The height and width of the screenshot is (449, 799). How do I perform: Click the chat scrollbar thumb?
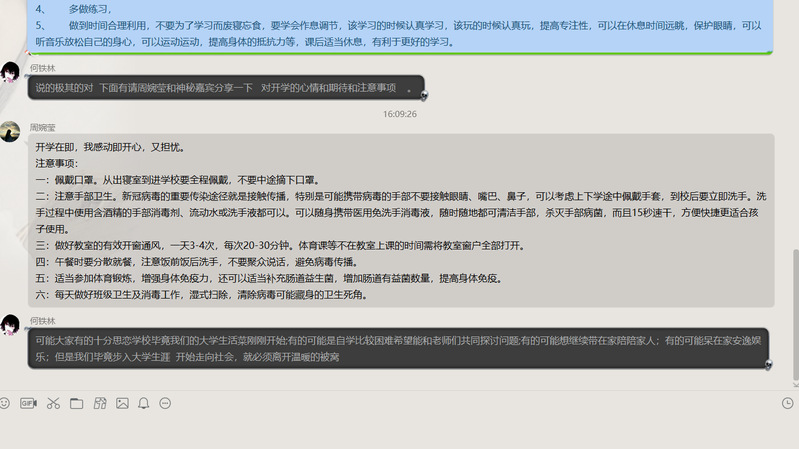coord(794,310)
